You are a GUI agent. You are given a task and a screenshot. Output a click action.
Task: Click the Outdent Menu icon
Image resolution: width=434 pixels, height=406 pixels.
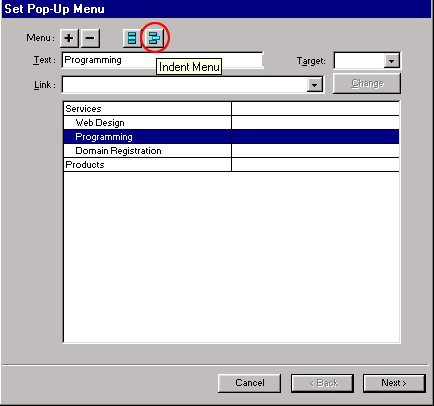coord(132,38)
